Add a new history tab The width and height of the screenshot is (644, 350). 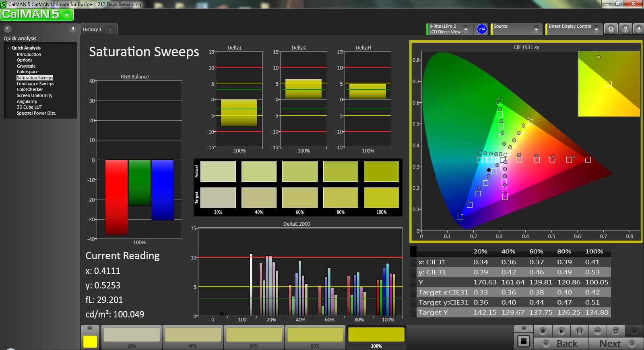[x=110, y=29]
